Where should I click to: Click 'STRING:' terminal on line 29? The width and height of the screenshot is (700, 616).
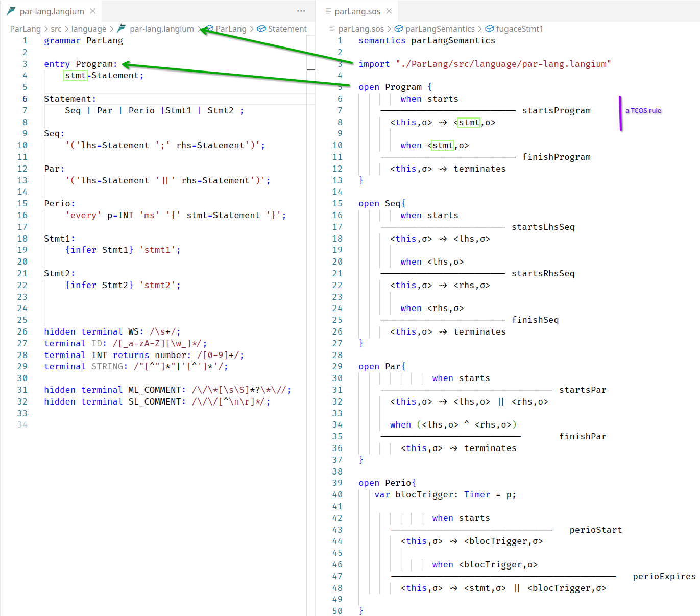tap(110, 367)
